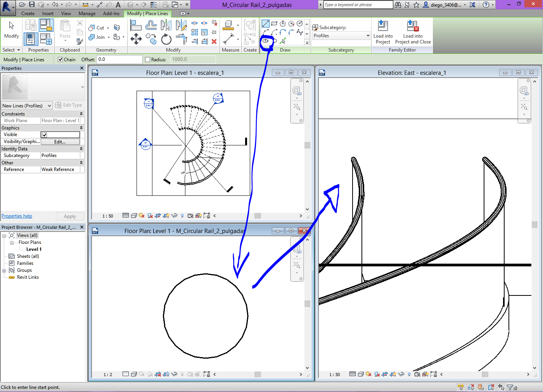Open the Subcategory Profiles dropdown
The height and width of the screenshot is (392, 543).
(x=341, y=36)
